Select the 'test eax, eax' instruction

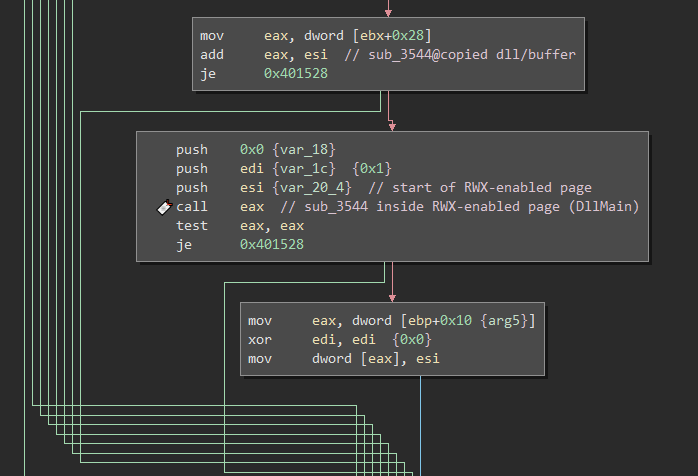tap(239, 226)
